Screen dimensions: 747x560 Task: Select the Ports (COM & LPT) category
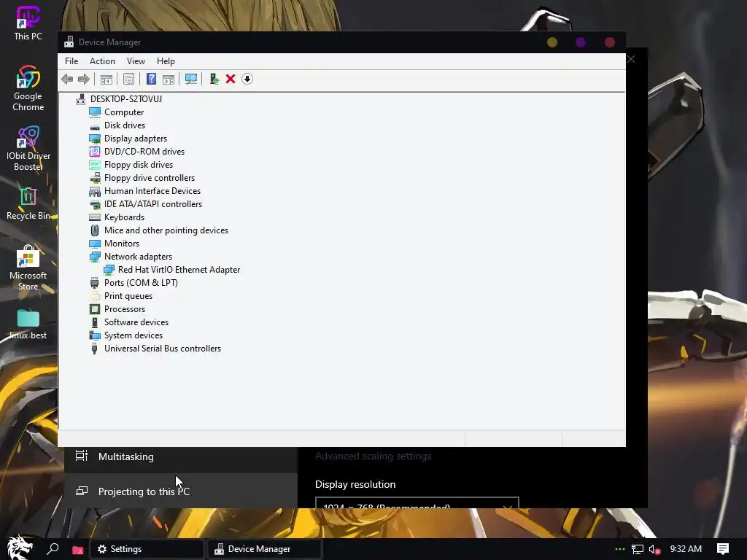tap(141, 283)
